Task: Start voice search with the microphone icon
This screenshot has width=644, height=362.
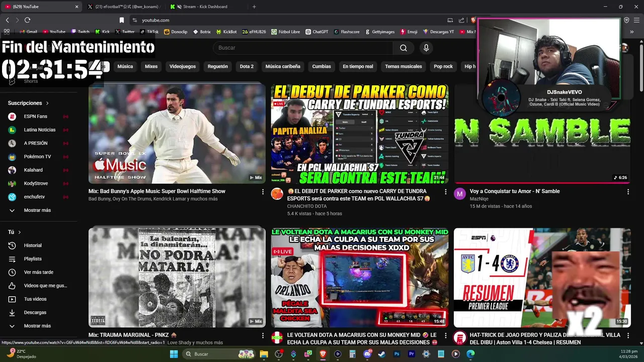Action: tap(426, 48)
